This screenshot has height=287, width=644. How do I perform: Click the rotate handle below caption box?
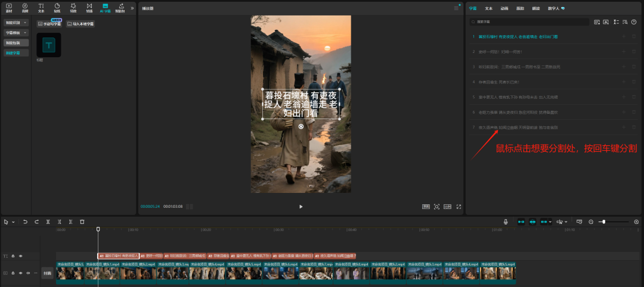(x=301, y=127)
